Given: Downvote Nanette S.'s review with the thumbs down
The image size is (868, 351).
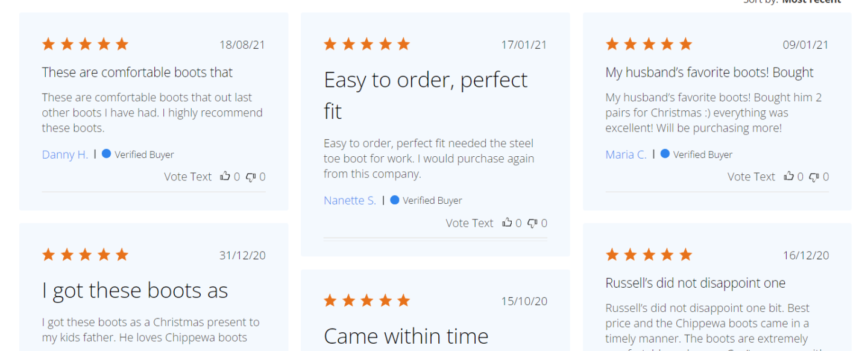Looking at the screenshot, I should coord(532,223).
